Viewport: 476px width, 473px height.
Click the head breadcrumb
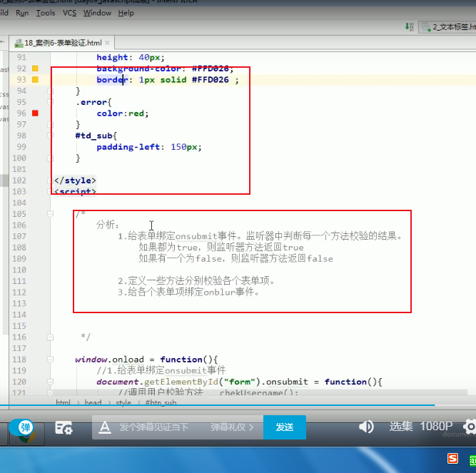pyautogui.click(x=93, y=402)
